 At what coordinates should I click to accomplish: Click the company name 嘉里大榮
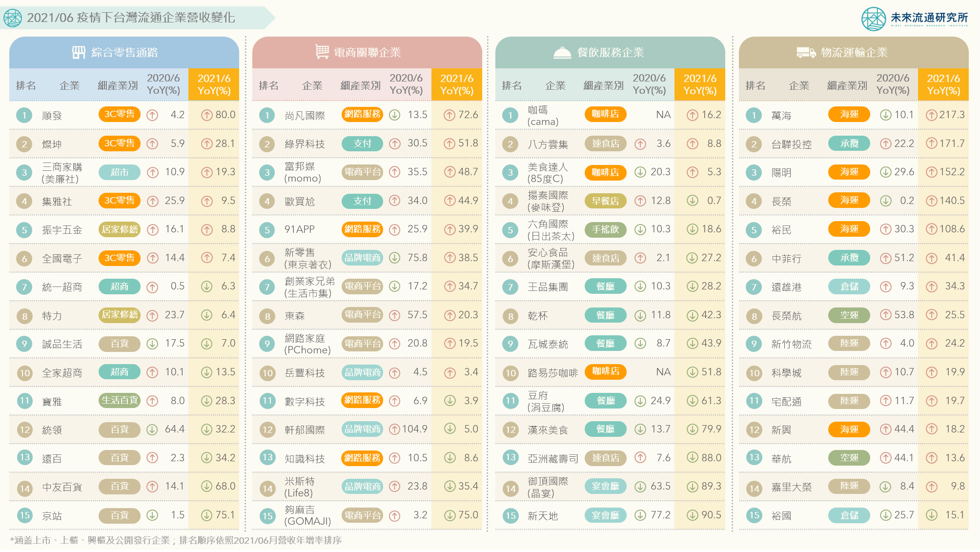(792, 488)
